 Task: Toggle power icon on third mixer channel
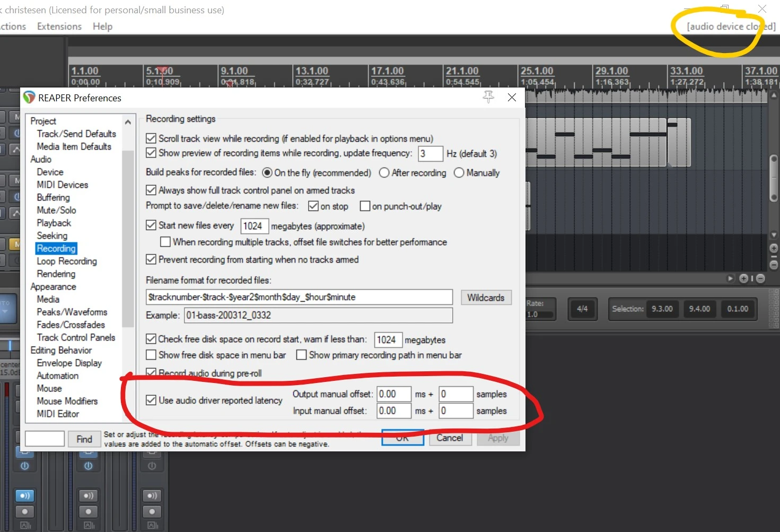click(x=152, y=466)
